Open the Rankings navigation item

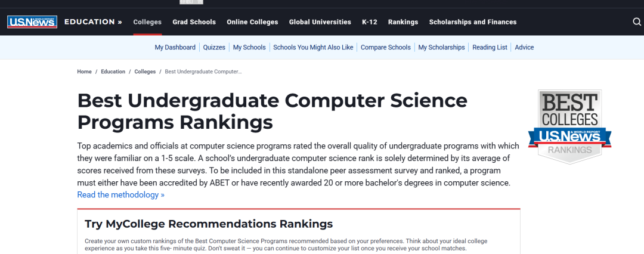403,22
